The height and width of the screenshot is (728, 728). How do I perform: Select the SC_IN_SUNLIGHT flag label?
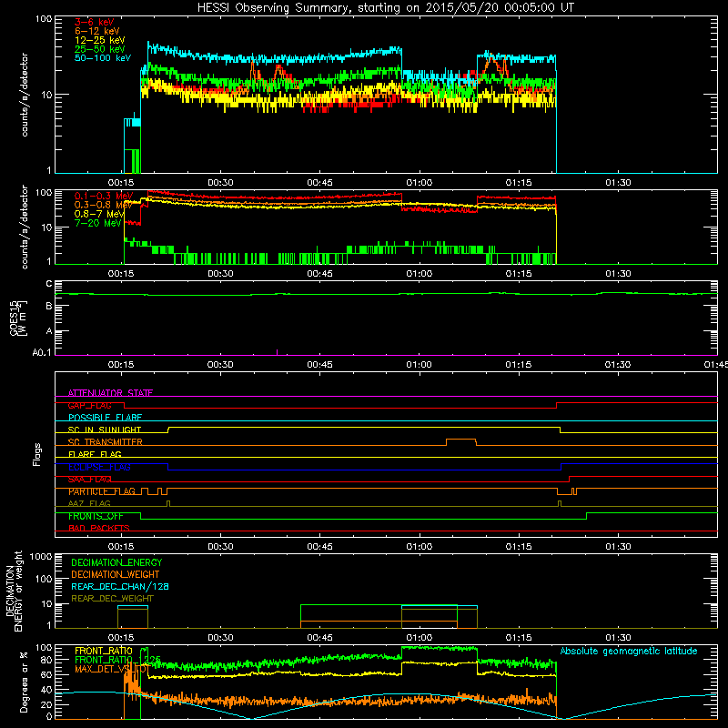[105, 430]
